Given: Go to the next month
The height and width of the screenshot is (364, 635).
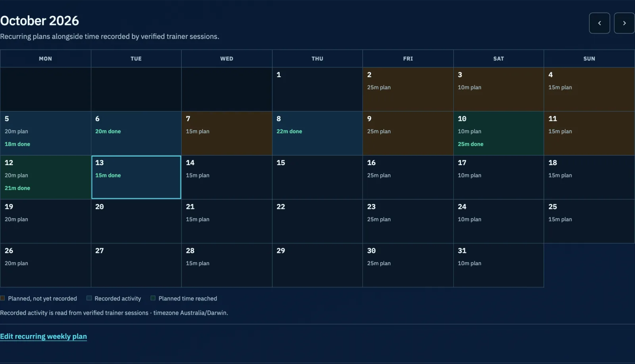Looking at the screenshot, I should click(x=624, y=23).
